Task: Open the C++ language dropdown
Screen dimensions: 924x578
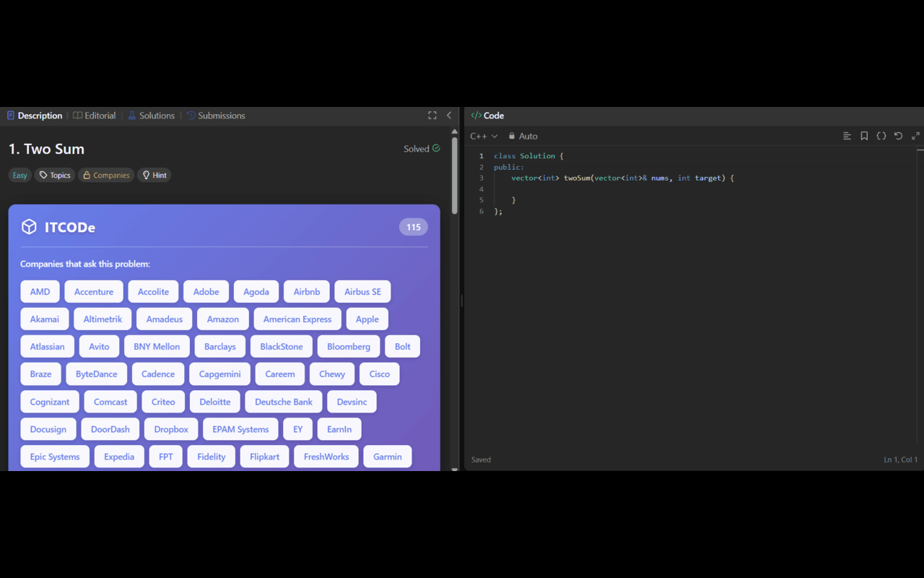Action: [x=484, y=136]
